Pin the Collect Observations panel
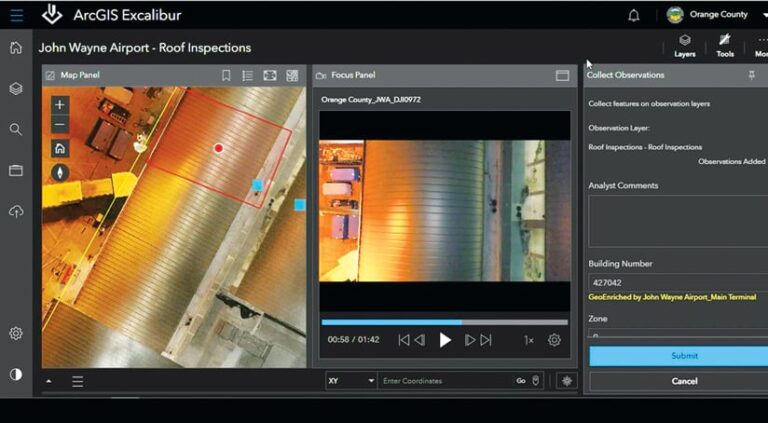Screen dimensions: 768x423 click(751, 75)
